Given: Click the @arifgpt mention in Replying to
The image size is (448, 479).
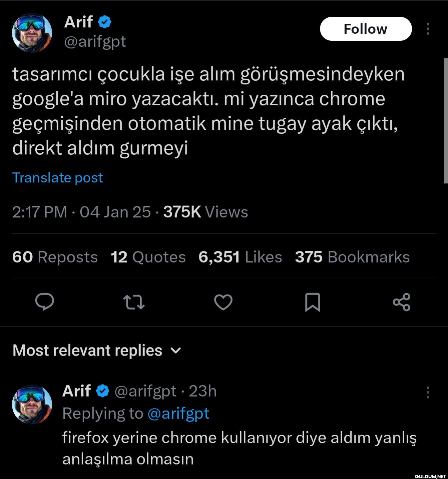Looking at the screenshot, I should coord(178,414).
